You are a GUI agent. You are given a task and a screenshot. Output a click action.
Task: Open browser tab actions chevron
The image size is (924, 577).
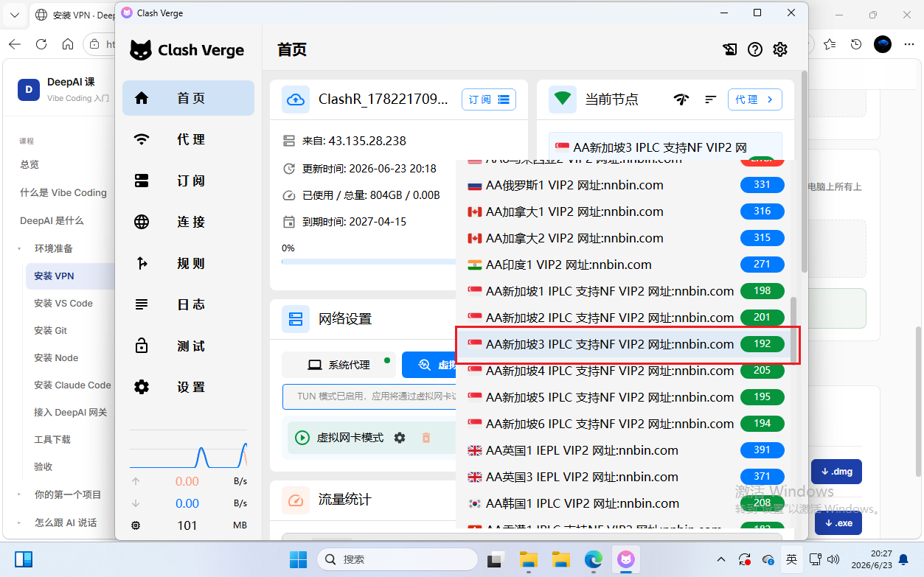tap(15, 14)
